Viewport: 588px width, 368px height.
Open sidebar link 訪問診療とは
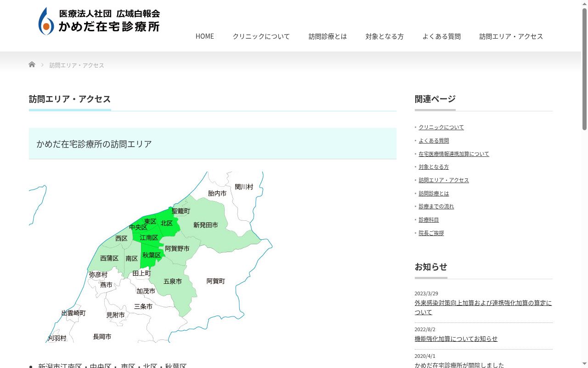(x=434, y=194)
